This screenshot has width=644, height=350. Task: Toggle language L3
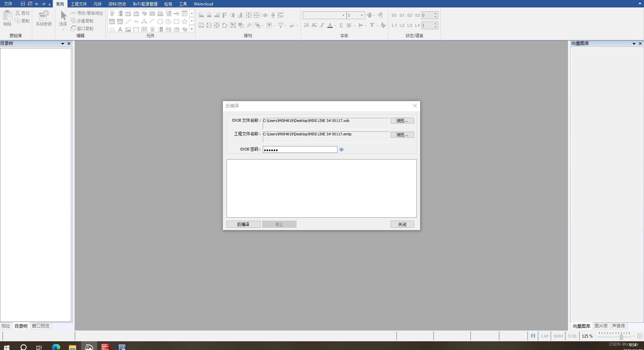coord(410,26)
